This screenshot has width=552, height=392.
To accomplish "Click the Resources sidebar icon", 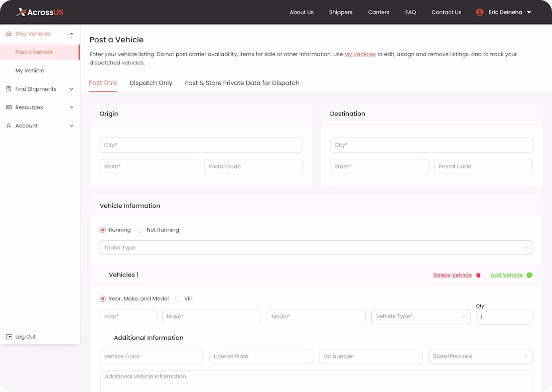I will click(x=9, y=107).
